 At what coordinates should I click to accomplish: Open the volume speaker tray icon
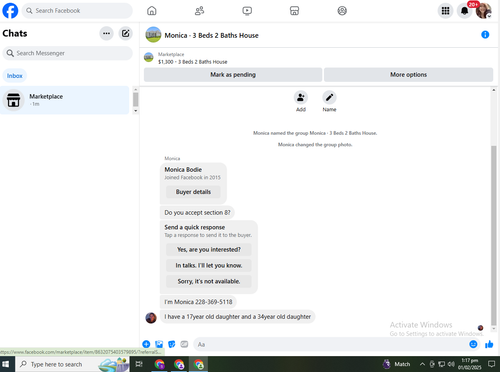[451, 364]
